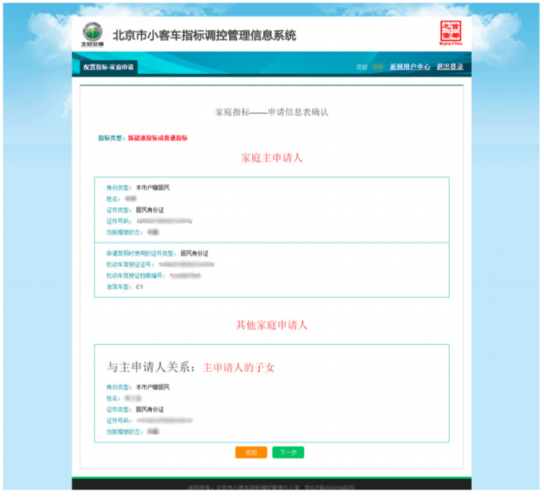The width and height of the screenshot is (544, 500).
Task: Click the 申请驾照时使用的证件类型 label
Action: [141, 253]
